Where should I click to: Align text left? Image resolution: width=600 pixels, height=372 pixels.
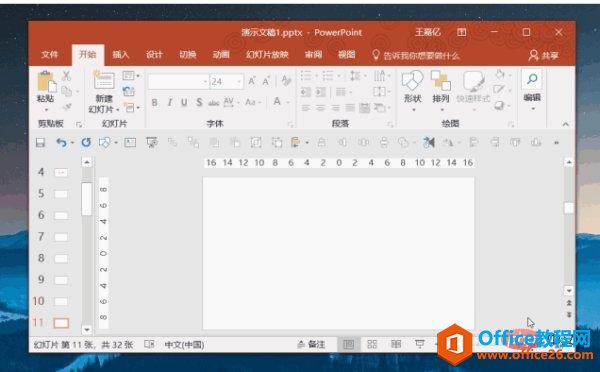pos(305,108)
